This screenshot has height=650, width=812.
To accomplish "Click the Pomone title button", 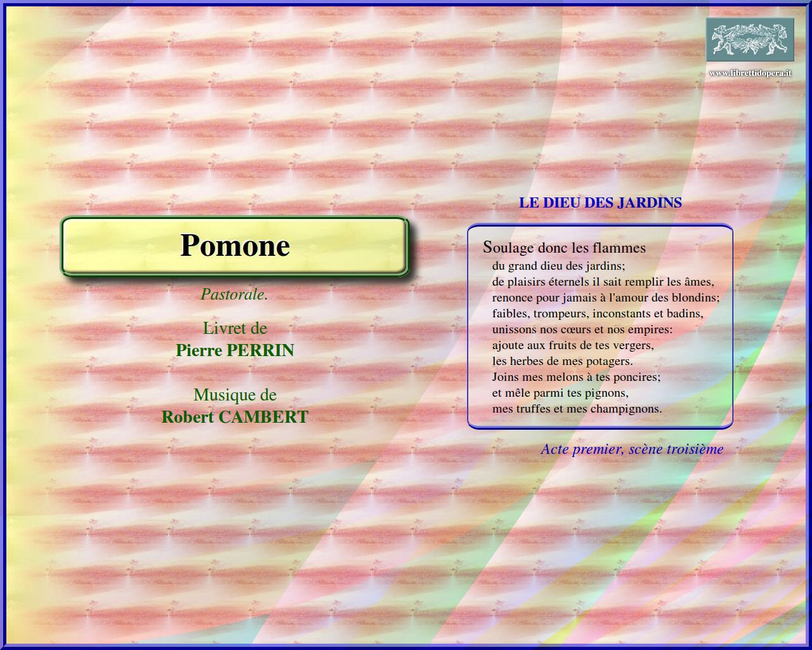I will [x=235, y=246].
